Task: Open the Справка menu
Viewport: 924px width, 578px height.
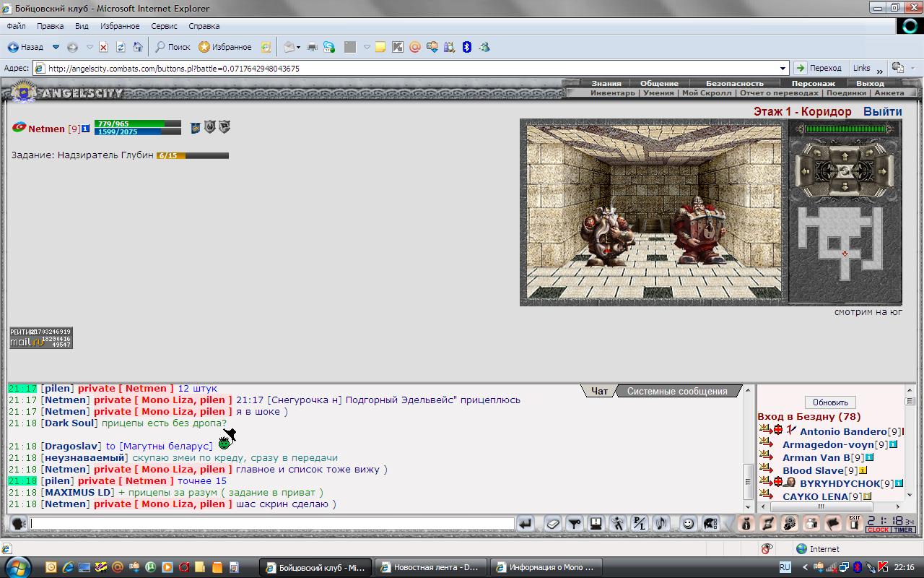Action: point(204,26)
